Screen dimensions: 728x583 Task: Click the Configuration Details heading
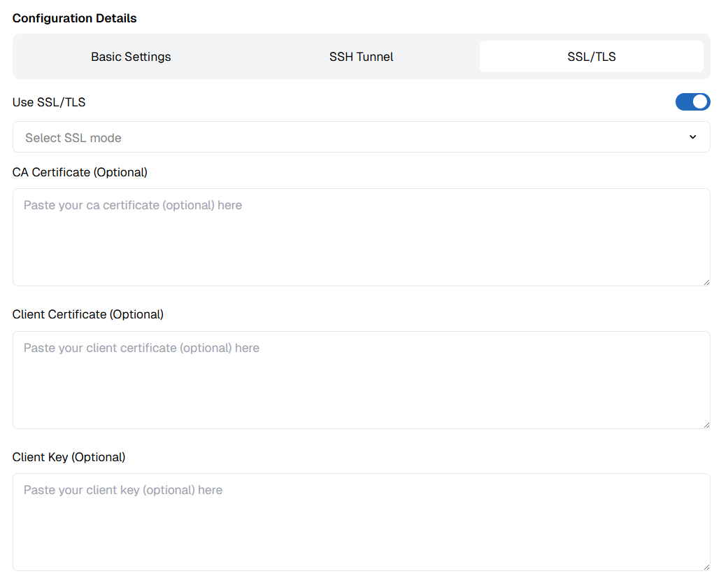point(74,18)
